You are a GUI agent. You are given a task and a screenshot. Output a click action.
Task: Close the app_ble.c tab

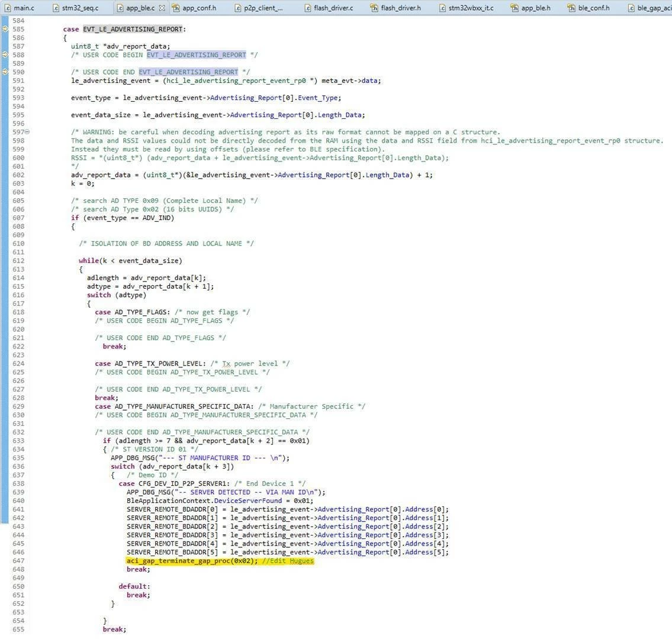[x=162, y=8]
